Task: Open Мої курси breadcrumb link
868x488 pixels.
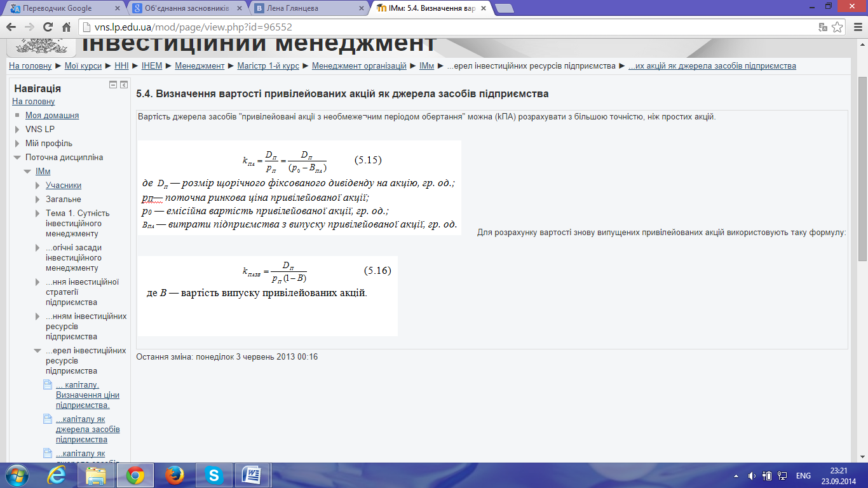Action: pos(84,66)
